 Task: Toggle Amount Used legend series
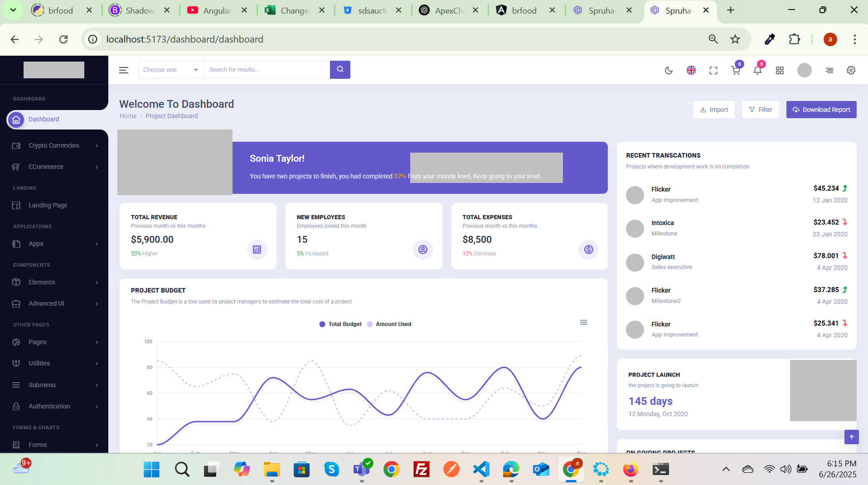click(389, 324)
